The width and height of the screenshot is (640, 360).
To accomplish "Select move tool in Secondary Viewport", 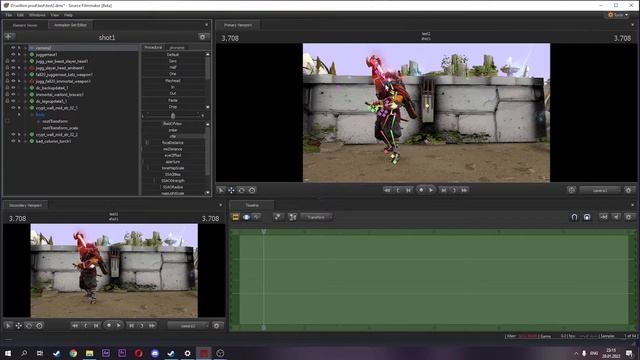I will (x=18, y=326).
